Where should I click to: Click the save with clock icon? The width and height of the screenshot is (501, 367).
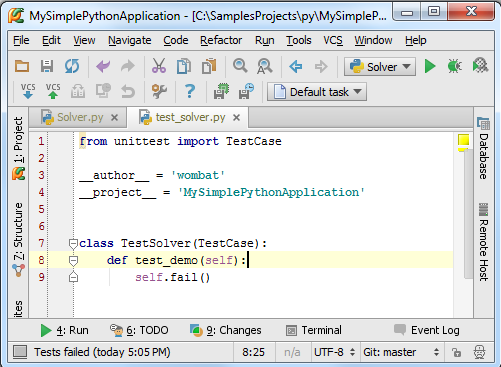tap(246, 91)
